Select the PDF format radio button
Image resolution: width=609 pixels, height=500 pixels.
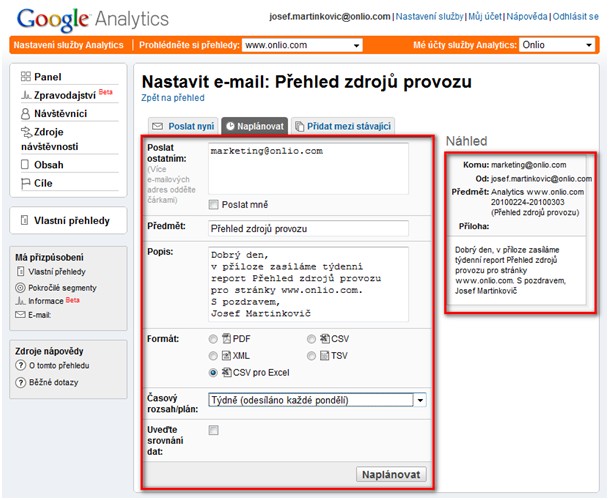point(213,339)
